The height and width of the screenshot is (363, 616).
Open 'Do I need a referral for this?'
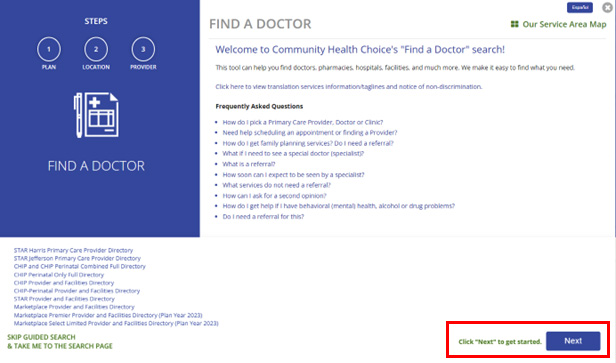263,216
